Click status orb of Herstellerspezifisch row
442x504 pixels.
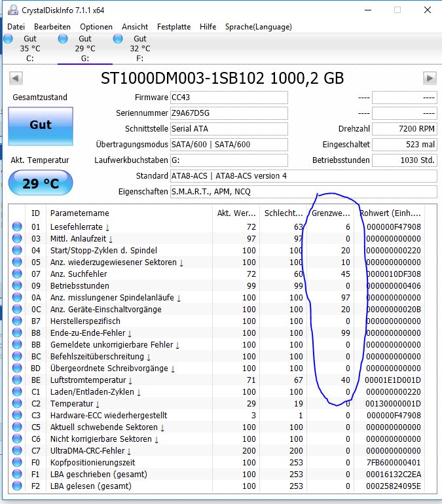pos(17,321)
